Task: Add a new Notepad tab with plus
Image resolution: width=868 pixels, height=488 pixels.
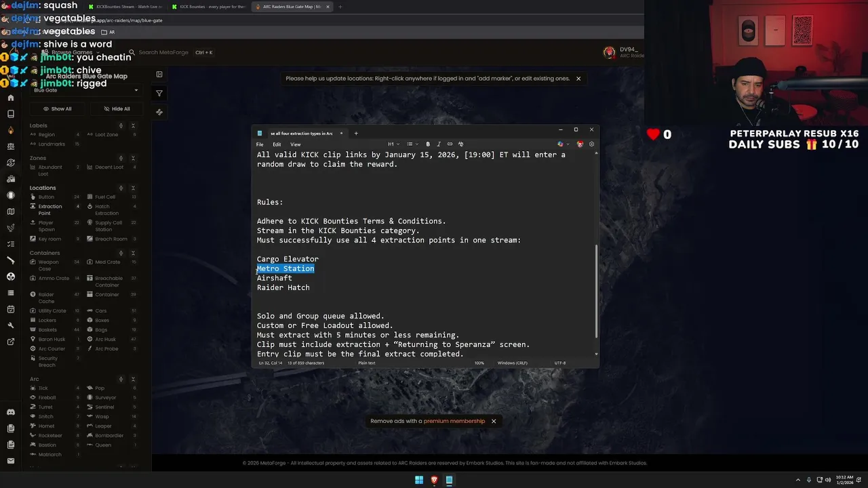Action: point(356,134)
